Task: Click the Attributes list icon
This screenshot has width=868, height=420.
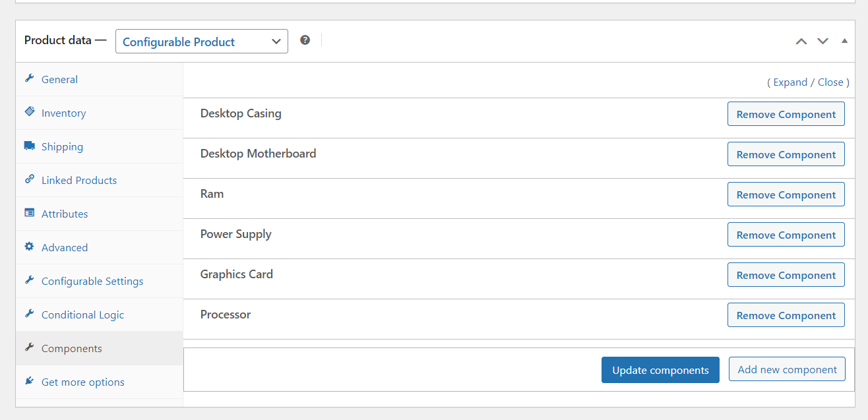Action: [x=29, y=213]
